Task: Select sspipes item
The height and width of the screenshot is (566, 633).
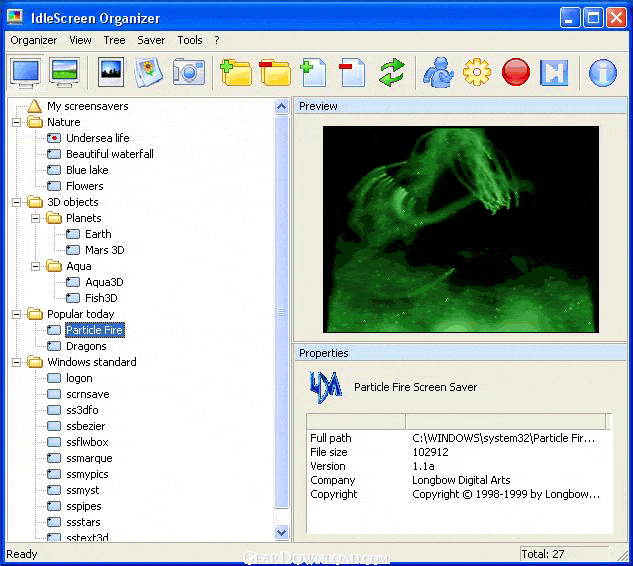Action: (x=84, y=507)
